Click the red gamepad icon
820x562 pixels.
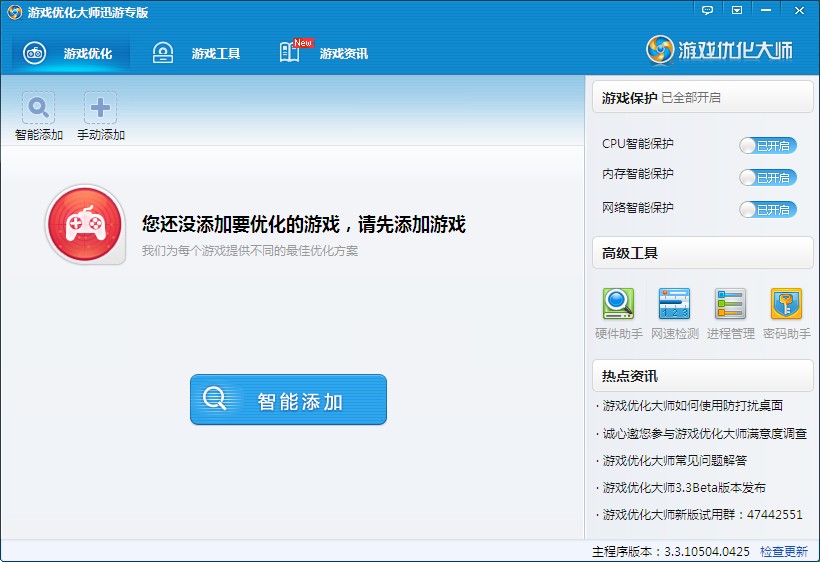[x=85, y=225]
